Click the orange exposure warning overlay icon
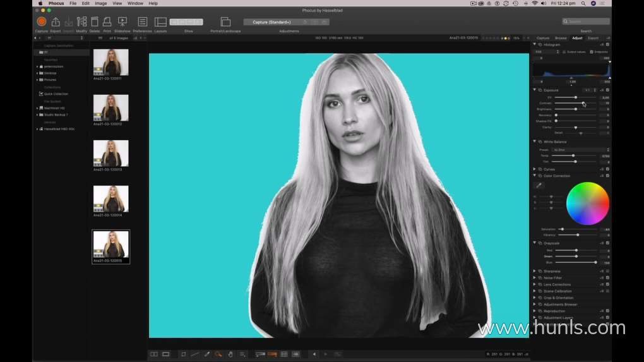Viewport: 644px width, 362px height. (272, 354)
